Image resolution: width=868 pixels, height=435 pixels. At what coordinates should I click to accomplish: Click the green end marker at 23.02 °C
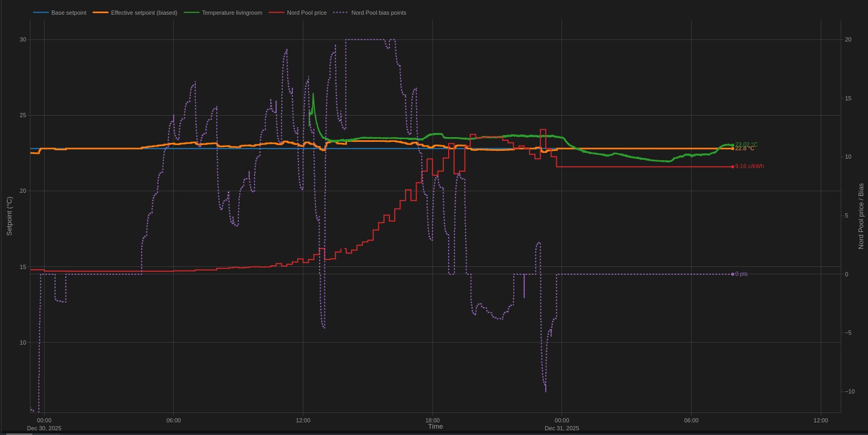click(x=733, y=145)
